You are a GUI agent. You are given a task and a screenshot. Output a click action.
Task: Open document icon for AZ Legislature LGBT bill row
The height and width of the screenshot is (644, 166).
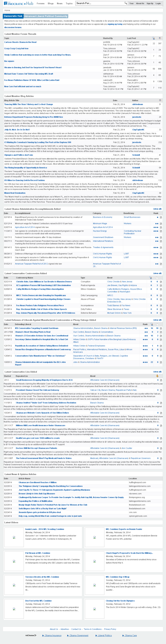pos(161,286)
